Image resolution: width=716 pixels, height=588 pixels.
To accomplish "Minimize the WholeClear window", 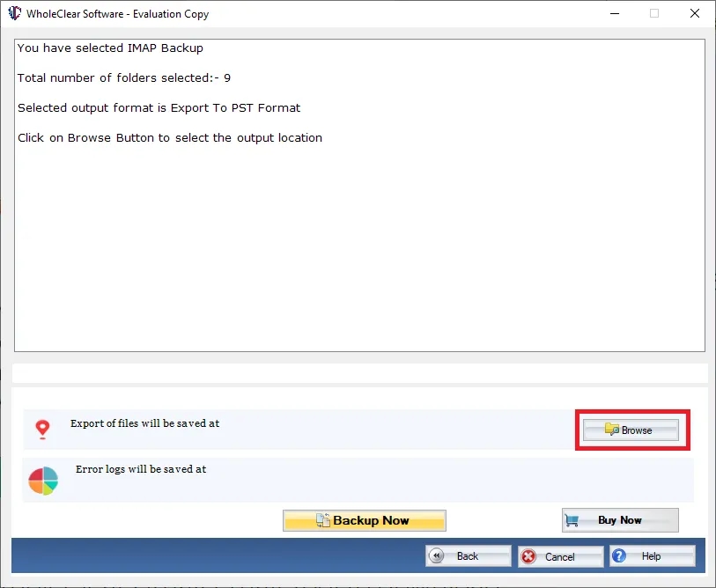I will point(615,14).
